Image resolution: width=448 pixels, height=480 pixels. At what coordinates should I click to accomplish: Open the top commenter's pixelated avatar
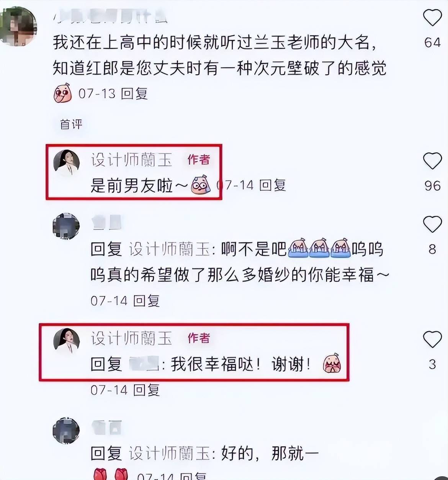(18, 27)
